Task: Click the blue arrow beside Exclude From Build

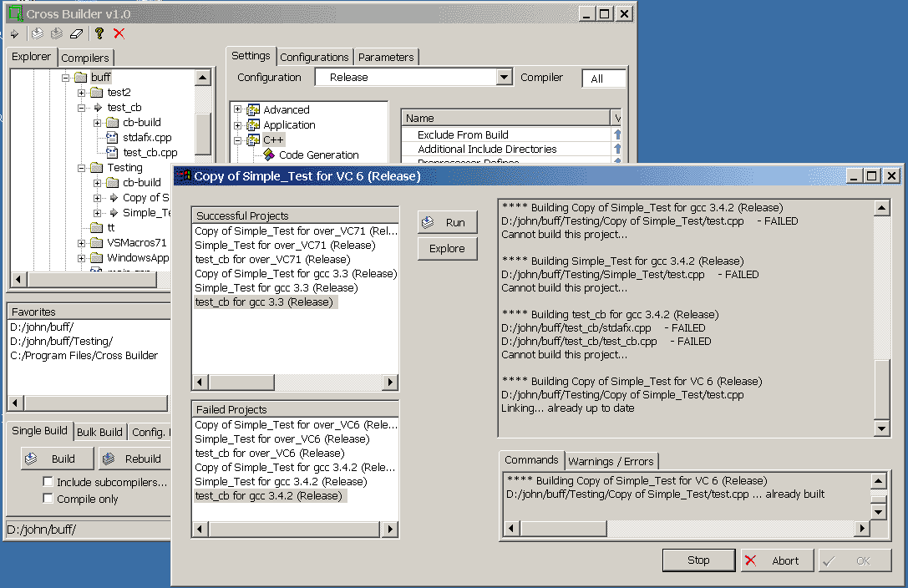Action: (x=617, y=134)
